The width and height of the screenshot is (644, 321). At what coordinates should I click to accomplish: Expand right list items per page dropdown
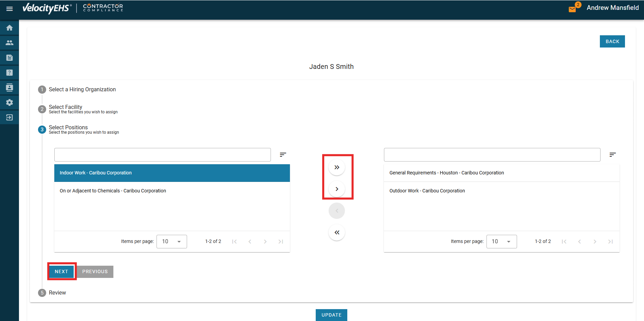[x=501, y=242]
